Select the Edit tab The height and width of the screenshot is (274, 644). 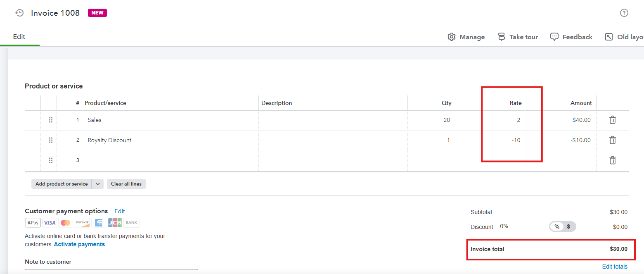click(19, 37)
